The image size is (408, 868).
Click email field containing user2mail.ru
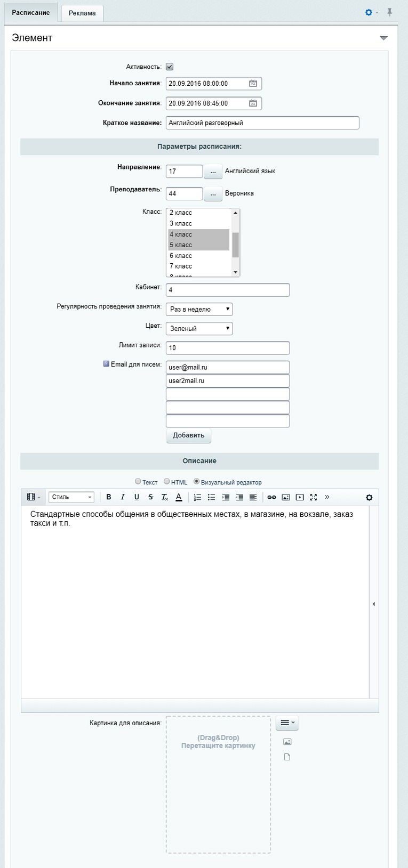(228, 380)
